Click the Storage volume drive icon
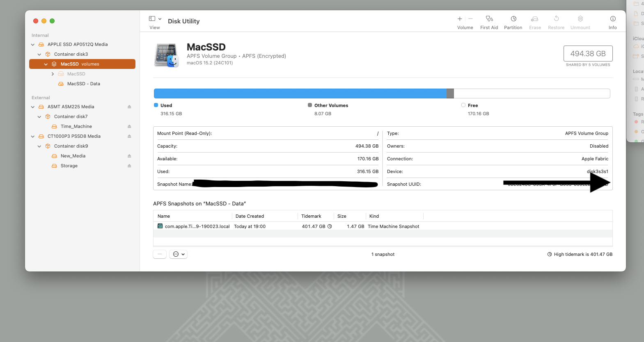Viewport: 644px width, 342px height. [x=54, y=166]
